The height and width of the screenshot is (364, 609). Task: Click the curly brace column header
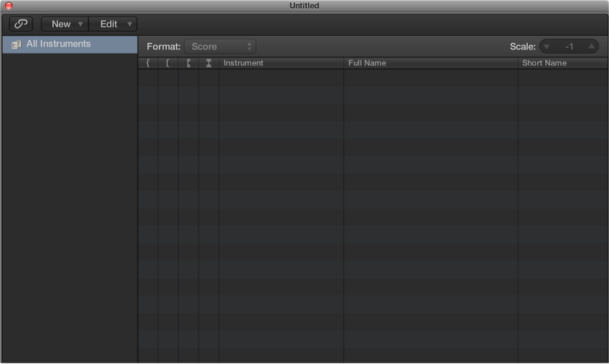[148, 63]
